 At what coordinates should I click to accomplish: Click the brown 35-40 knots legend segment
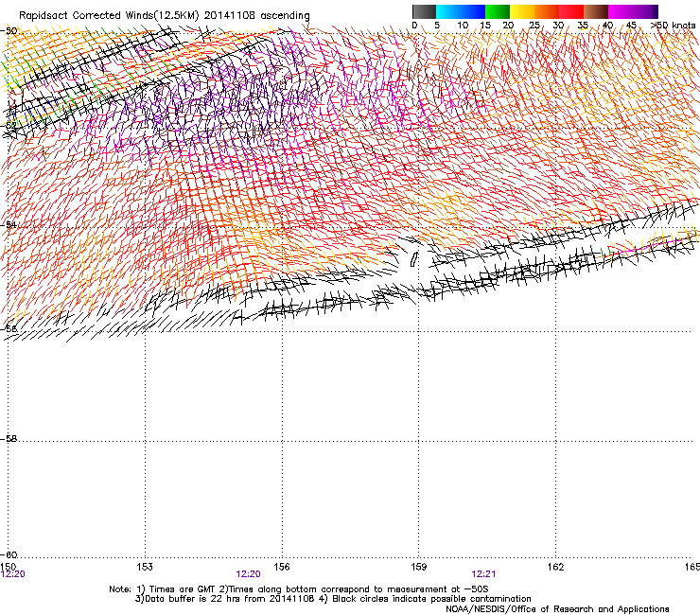tap(596, 11)
